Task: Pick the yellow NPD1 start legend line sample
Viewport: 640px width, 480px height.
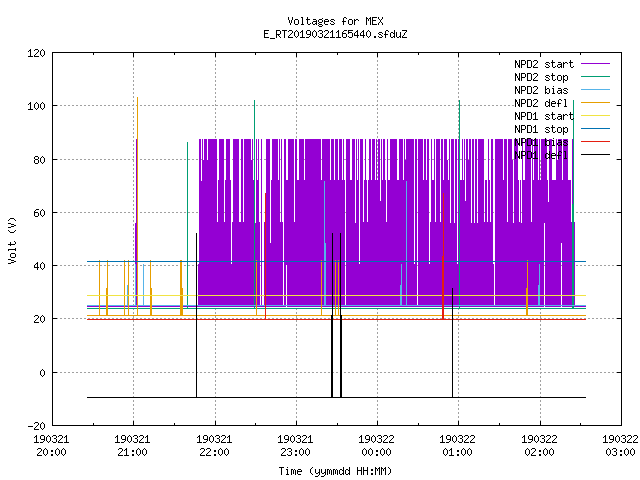Action: pos(595,116)
